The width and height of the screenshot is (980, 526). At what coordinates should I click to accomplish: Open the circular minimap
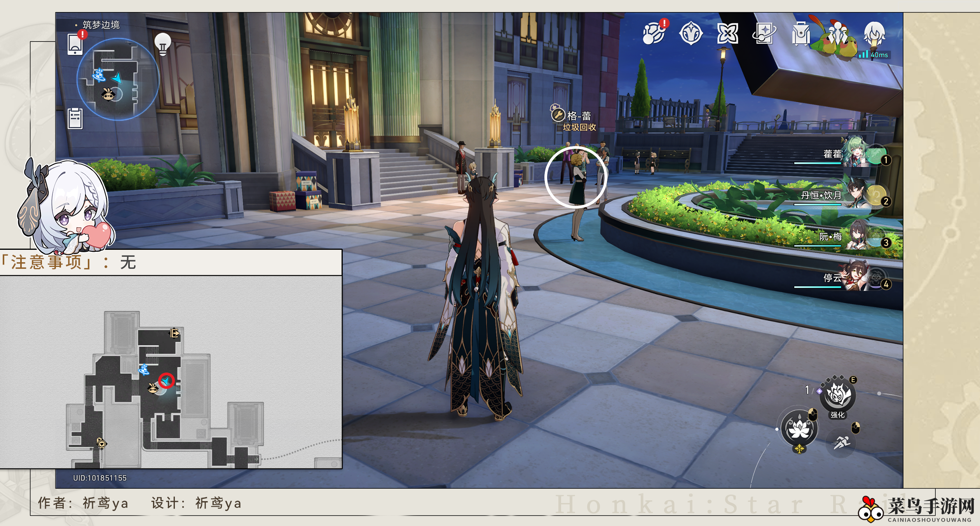118,80
